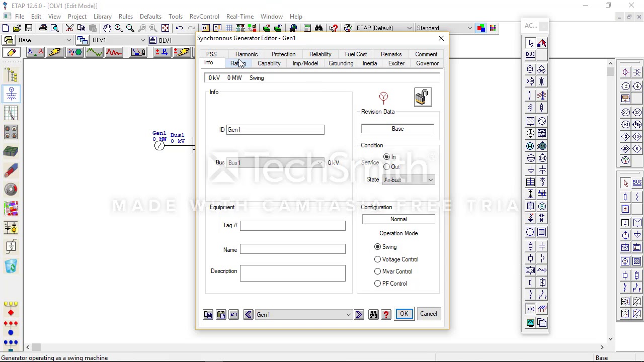Click the ID field containing Gen1
The width and height of the screenshot is (644, 362).
275,130
